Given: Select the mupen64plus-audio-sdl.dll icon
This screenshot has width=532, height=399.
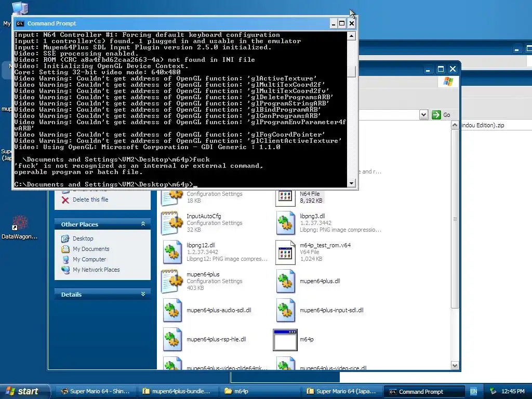Looking at the screenshot, I should pos(172,310).
